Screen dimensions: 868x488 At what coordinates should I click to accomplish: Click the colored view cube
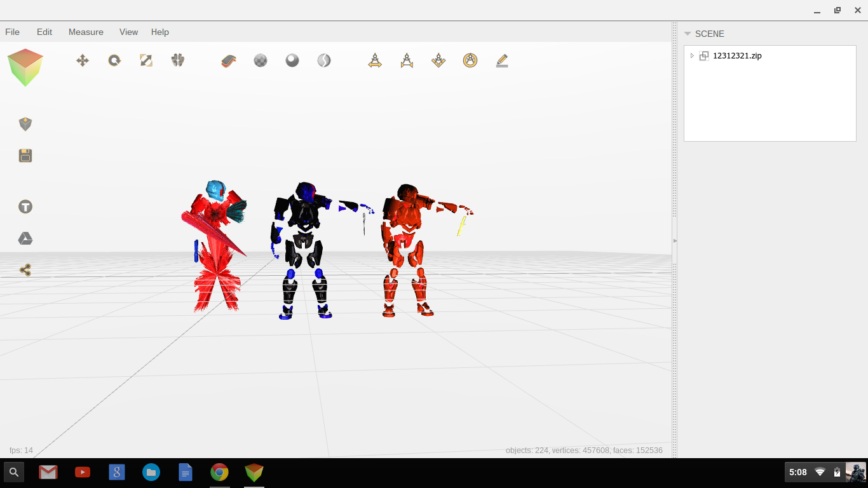(25, 67)
